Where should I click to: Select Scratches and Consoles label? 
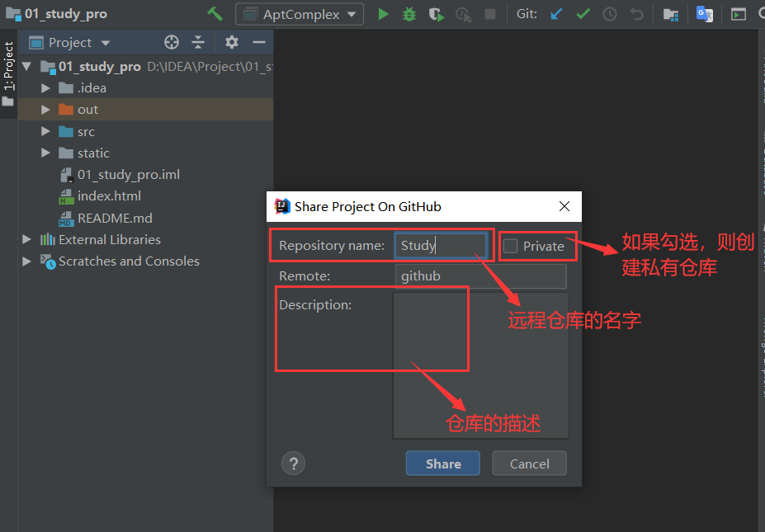pyautogui.click(x=129, y=261)
